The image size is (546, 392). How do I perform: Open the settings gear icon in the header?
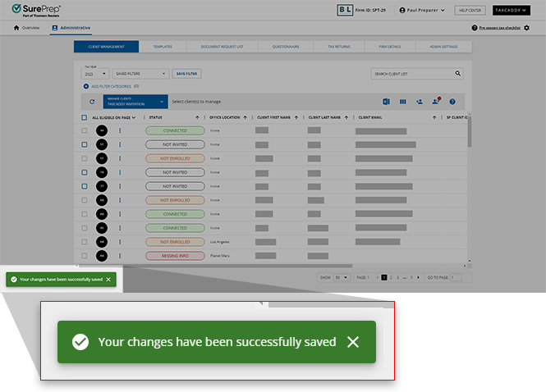click(527, 28)
